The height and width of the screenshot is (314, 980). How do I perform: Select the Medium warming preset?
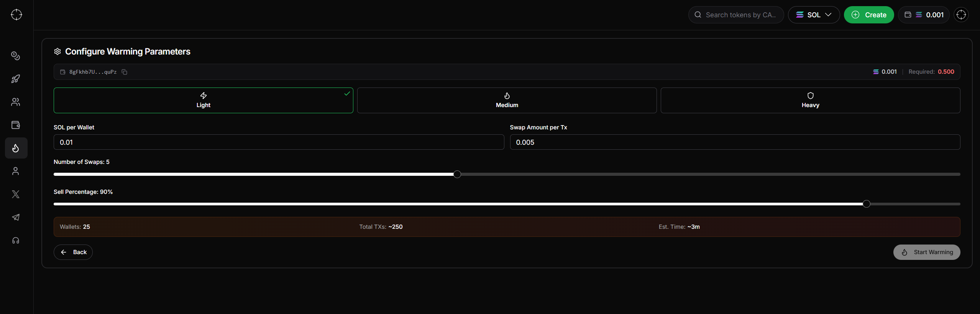coord(507,100)
